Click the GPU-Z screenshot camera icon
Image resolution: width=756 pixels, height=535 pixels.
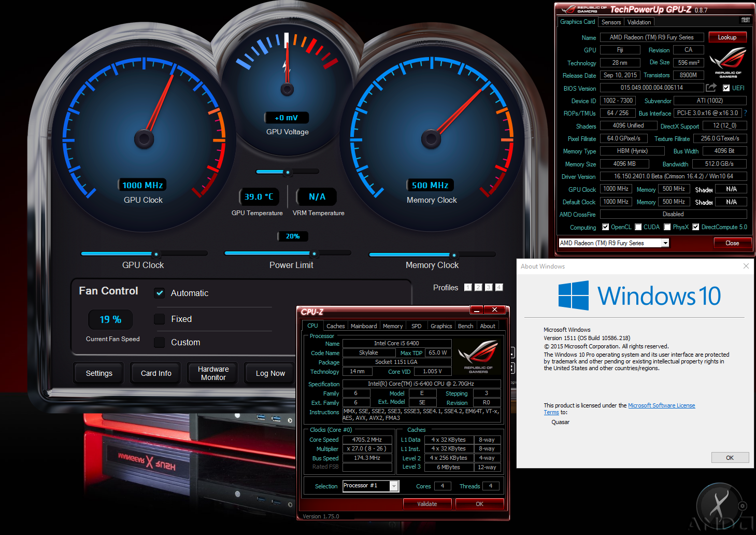745,20
